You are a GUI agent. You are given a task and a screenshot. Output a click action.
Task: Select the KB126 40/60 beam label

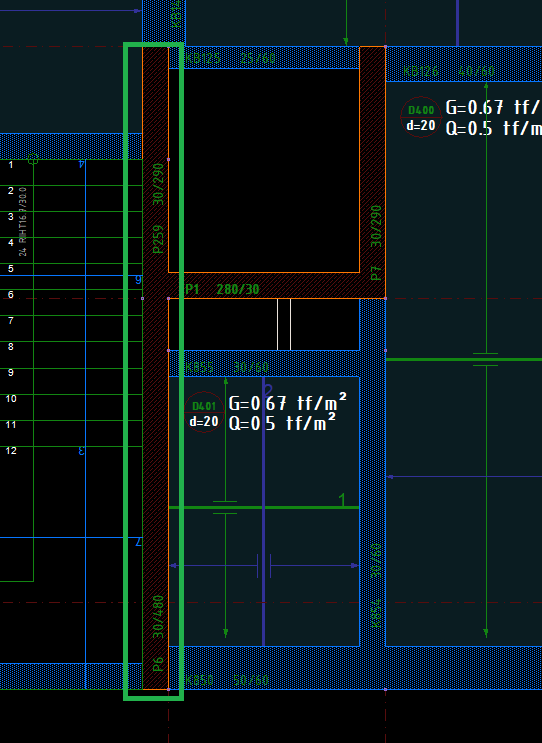click(x=449, y=72)
